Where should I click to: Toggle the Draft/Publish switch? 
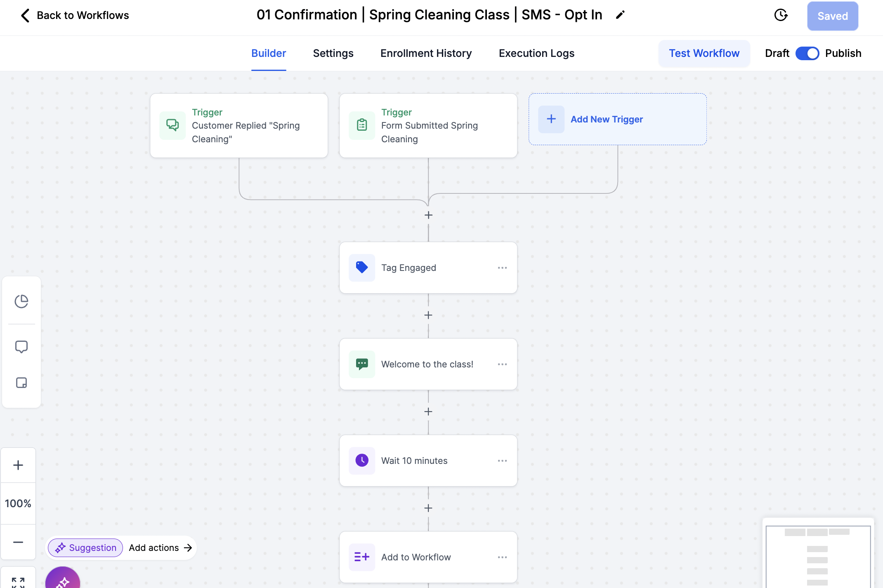point(807,53)
